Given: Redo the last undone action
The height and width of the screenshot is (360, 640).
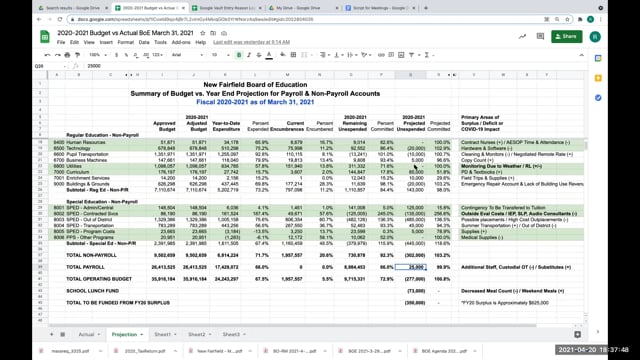Looking at the screenshot, I should tap(58, 55).
